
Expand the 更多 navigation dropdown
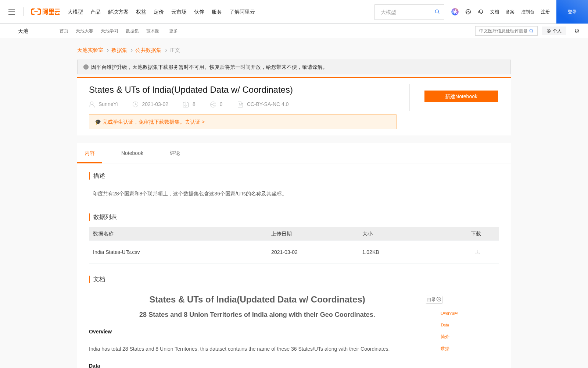[x=173, y=31]
